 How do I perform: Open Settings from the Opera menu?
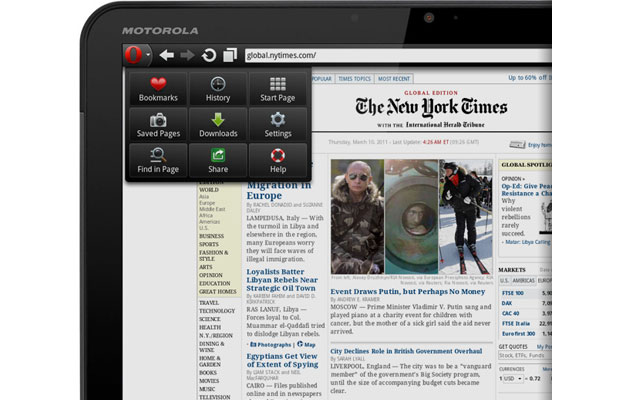tap(278, 125)
